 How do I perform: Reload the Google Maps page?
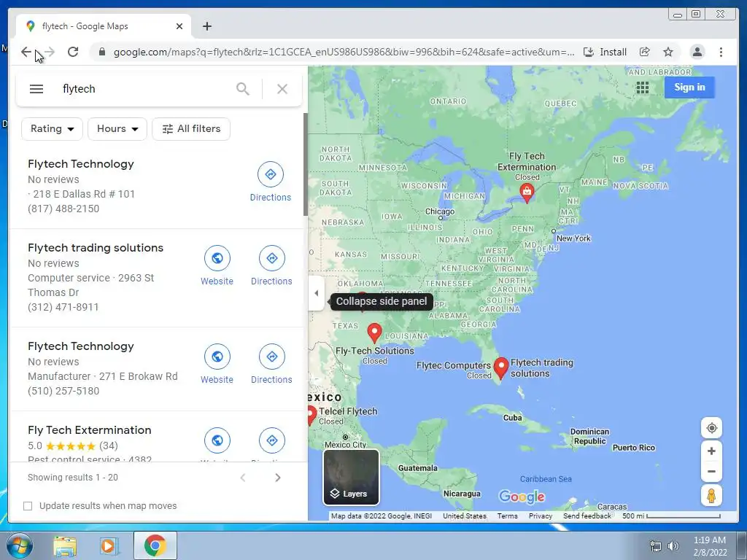click(73, 52)
